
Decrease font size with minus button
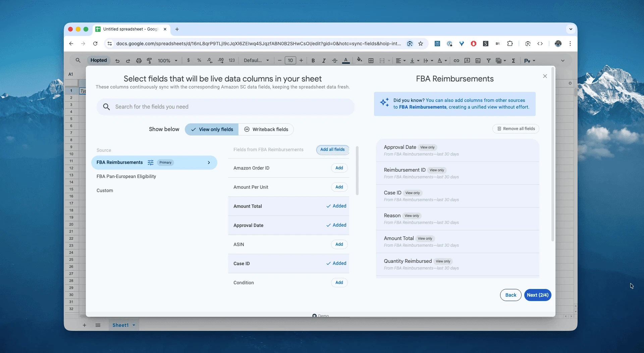pos(280,60)
